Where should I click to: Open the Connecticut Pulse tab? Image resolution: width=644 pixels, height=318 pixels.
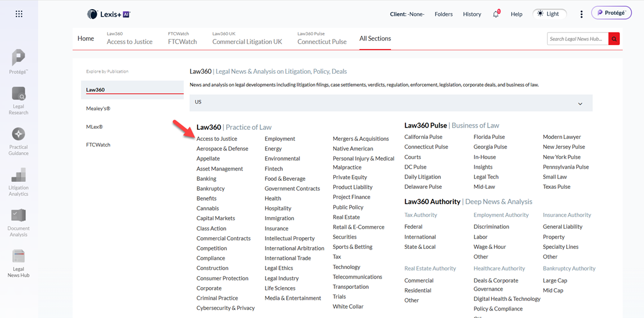click(x=322, y=42)
